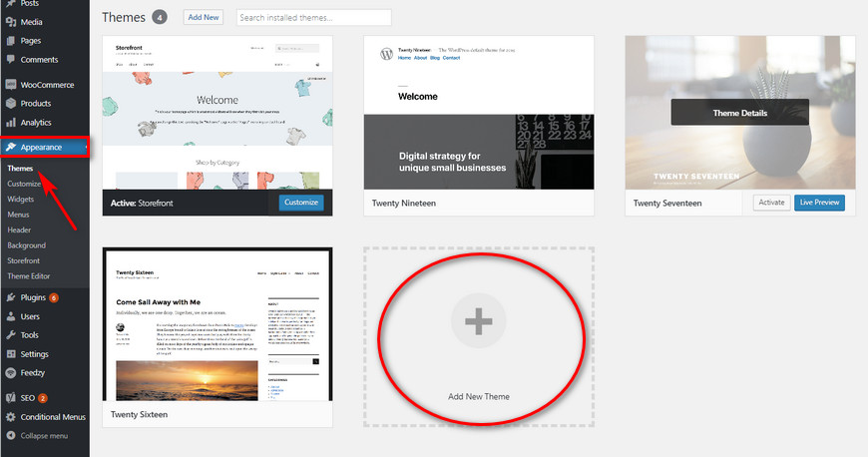The width and height of the screenshot is (868, 457).
Task: Open the Customize submenu link
Action: click(x=24, y=184)
